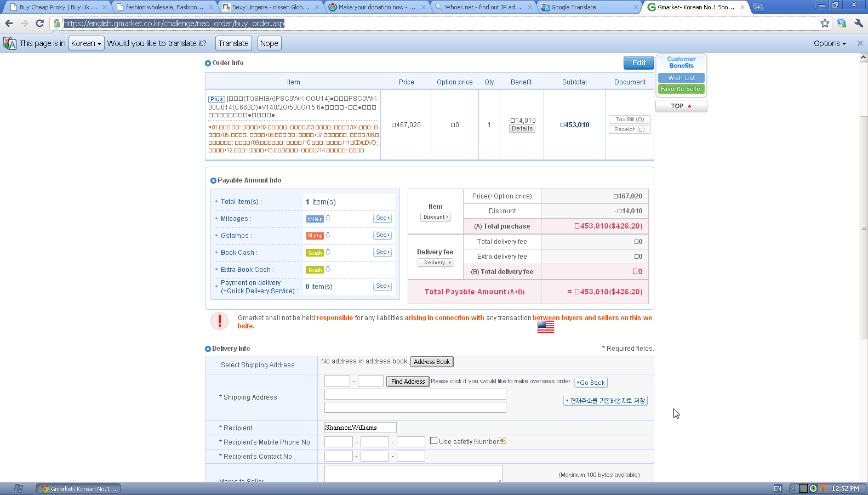Click the Find Address button
The width and height of the screenshot is (868, 495).
[408, 382]
